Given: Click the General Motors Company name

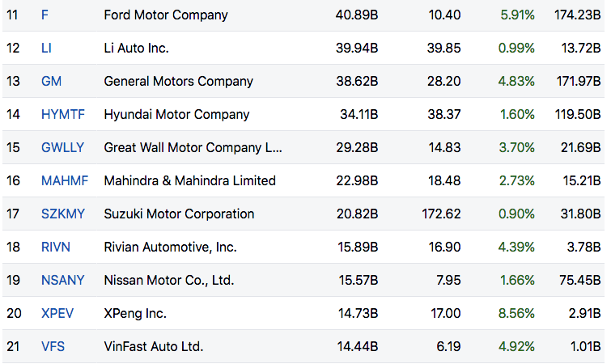Looking at the screenshot, I should tap(178, 82).
